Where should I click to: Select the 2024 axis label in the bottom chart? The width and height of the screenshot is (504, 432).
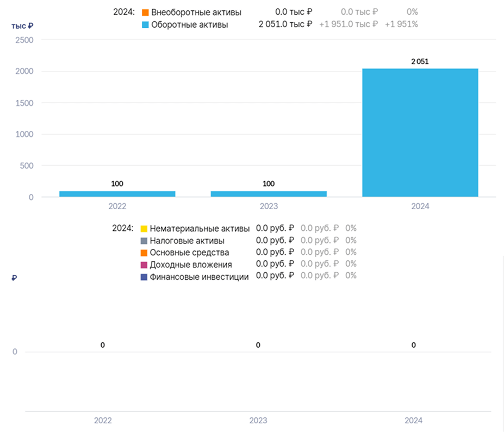coord(413,421)
